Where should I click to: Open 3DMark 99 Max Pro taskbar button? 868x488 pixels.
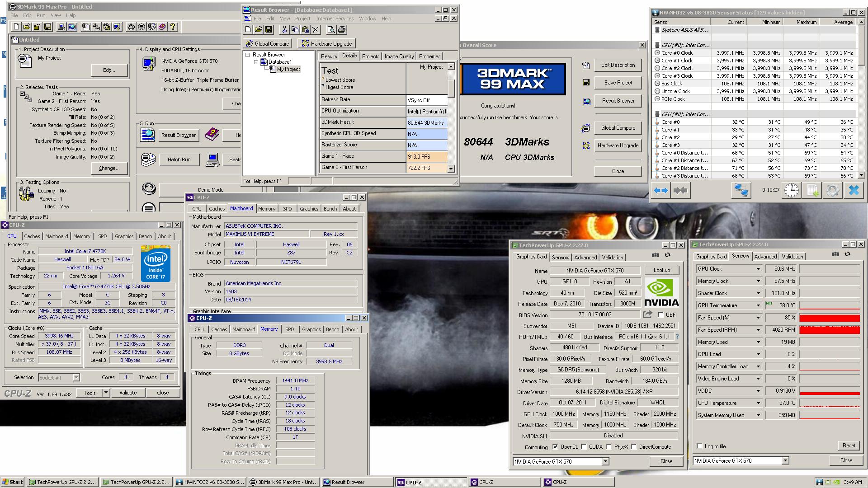284,482
